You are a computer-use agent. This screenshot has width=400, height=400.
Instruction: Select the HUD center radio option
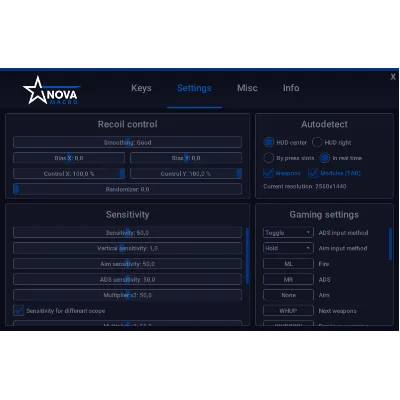pyautogui.click(x=268, y=142)
